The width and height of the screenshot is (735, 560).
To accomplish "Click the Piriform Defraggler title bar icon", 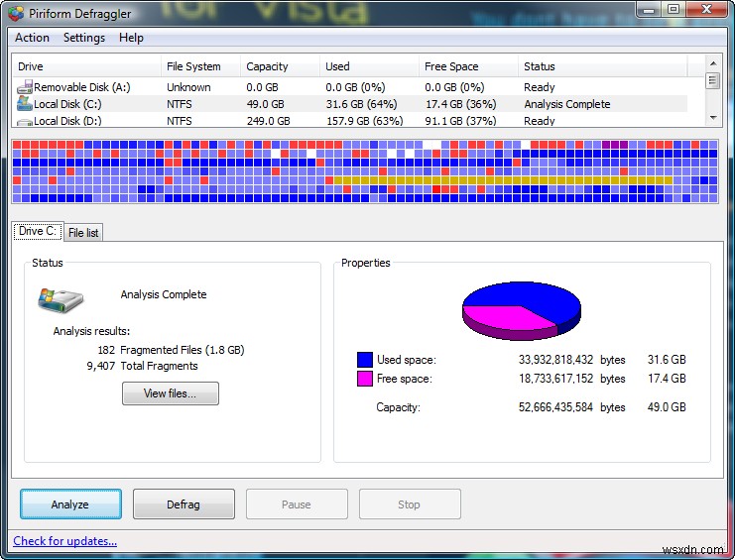I will point(16,13).
